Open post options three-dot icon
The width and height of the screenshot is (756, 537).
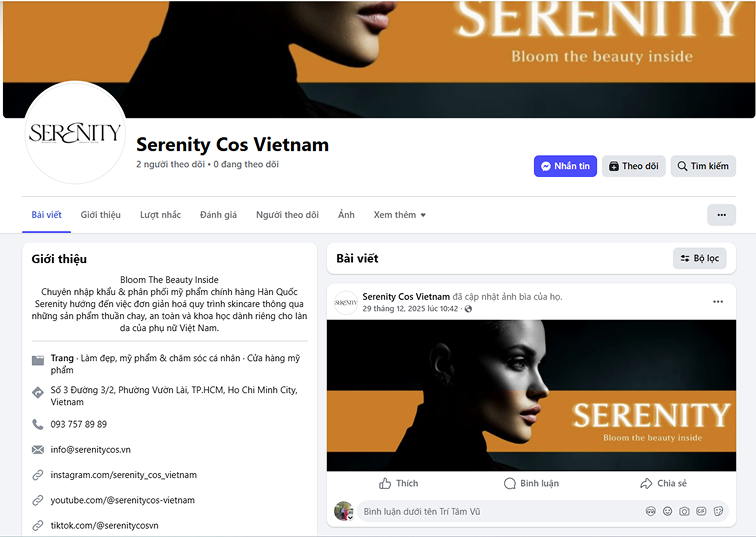718,302
